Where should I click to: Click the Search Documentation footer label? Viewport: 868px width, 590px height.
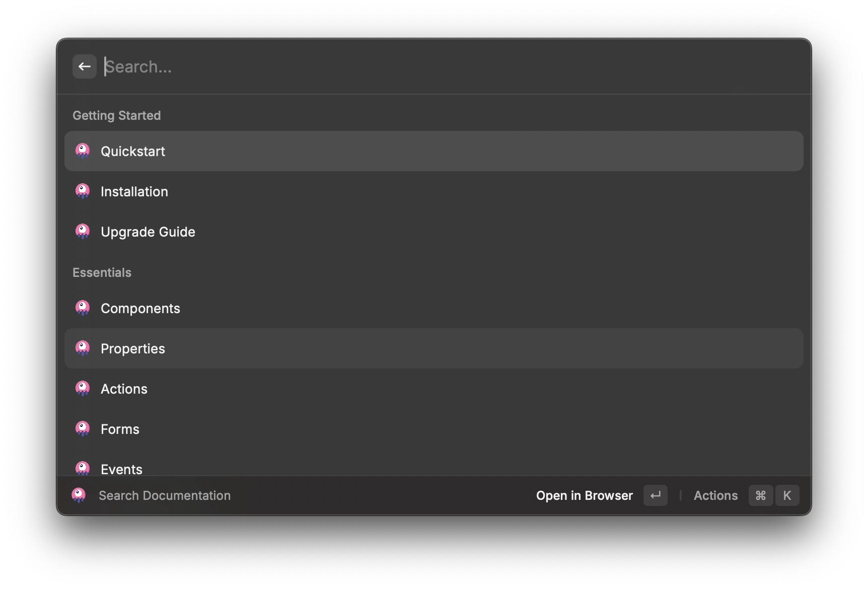tap(165, 495)
